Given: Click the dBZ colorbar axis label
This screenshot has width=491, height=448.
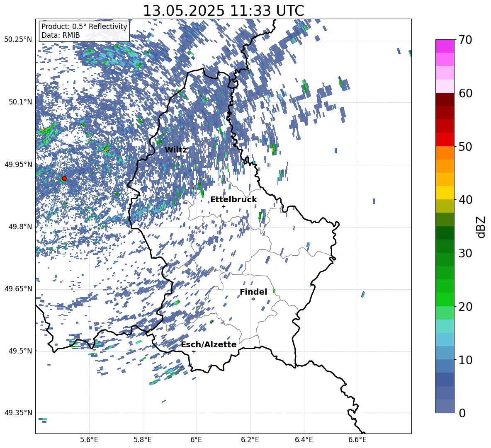Looking at the screenshot, I should pos(481,227).
